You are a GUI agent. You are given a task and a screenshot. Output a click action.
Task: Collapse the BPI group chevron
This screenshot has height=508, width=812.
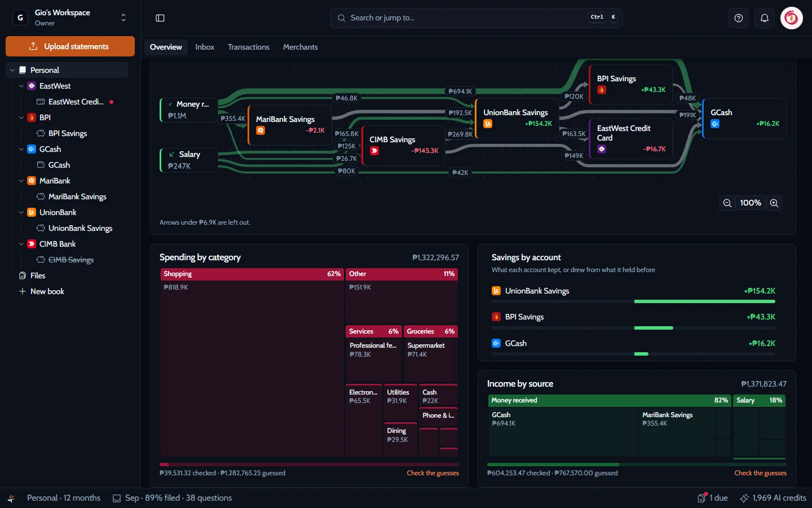point(21,117)
